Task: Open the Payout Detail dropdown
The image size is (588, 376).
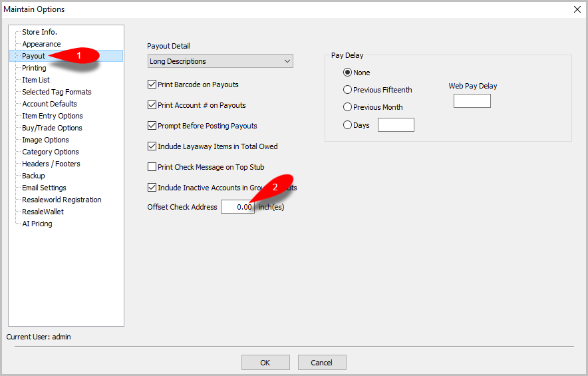Action: (x=220, y=61)
